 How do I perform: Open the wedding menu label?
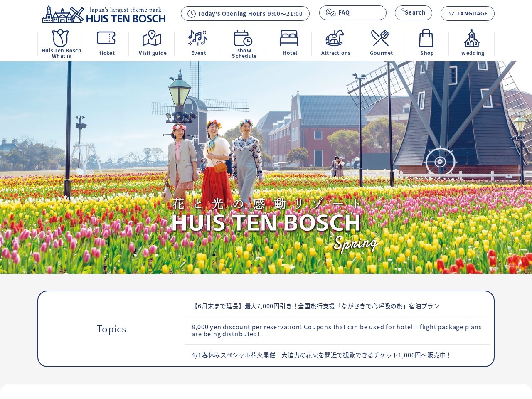pos(473,53)
